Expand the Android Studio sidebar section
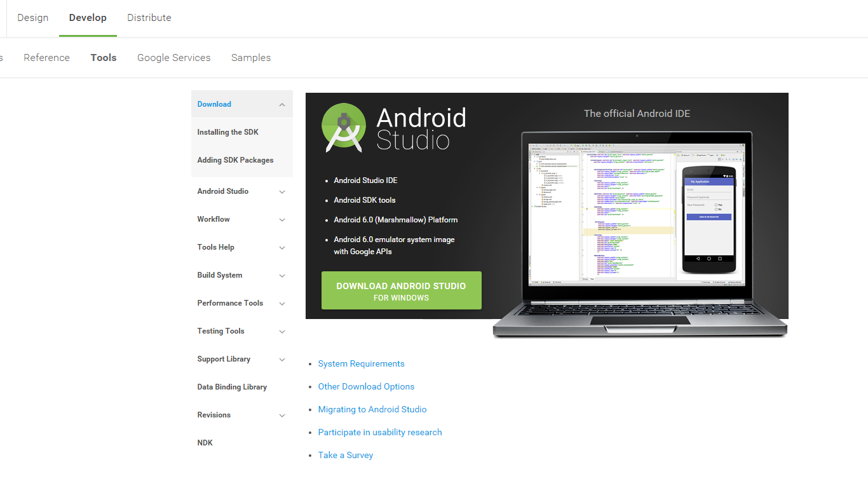Image resolution: width=868 pixels, height=481 pixels. tap(282, 192)
